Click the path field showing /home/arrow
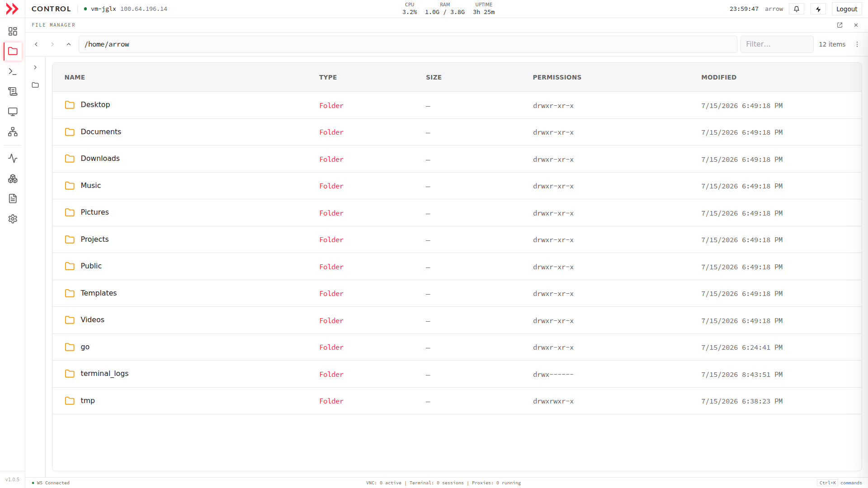Viewport: 868px width, 488px height. coord(408,44)
